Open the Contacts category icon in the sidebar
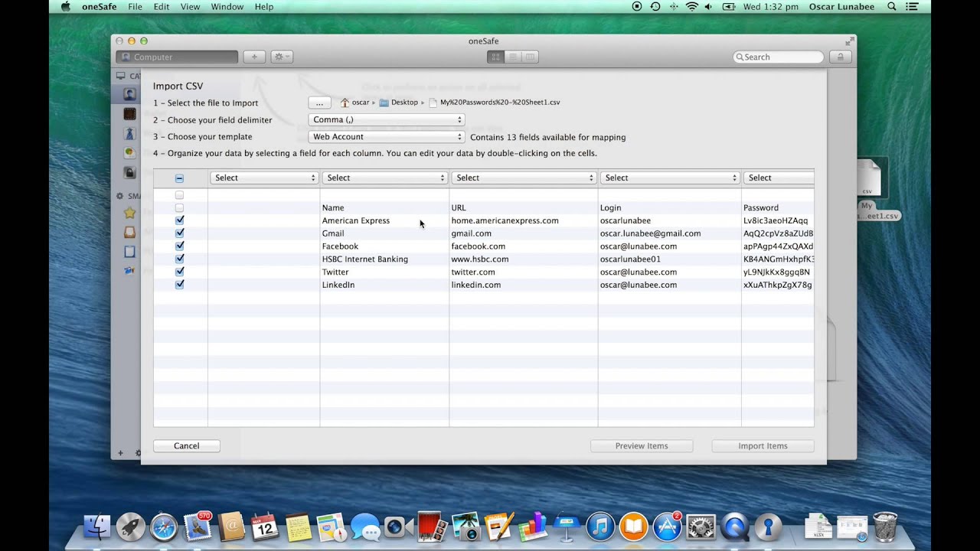Image resolution: width=980 pixels, height=551 pixels. [129, 95]
